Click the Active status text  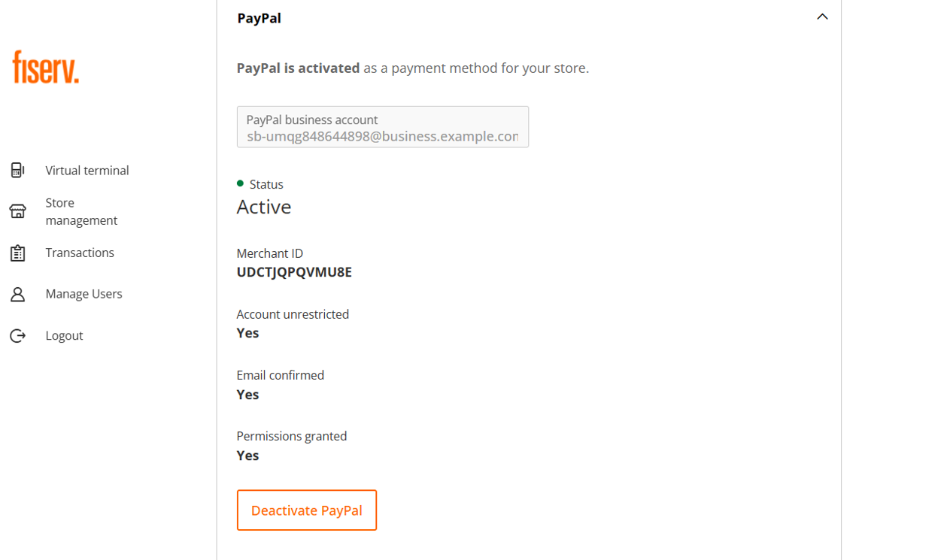tap(264, 207)
